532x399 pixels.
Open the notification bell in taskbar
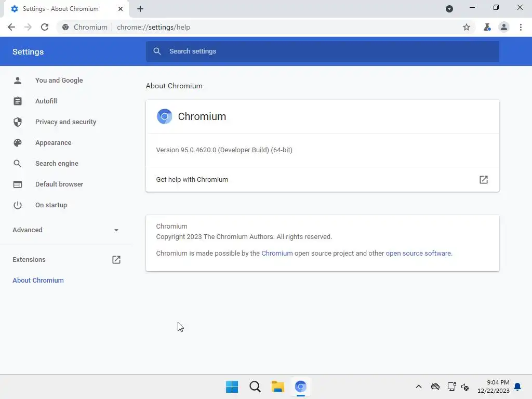(517, 387)
